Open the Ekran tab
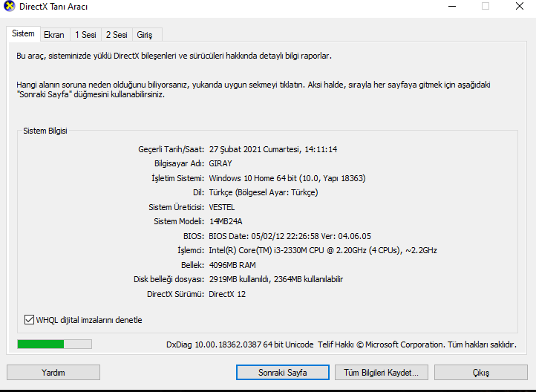The height and width of the screenshot is (392, 536). pyautogui.click(x=54, y=35)
